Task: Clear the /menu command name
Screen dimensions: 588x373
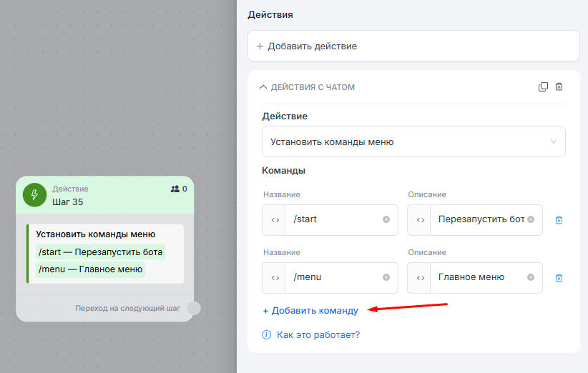Action: coord(386,277)
